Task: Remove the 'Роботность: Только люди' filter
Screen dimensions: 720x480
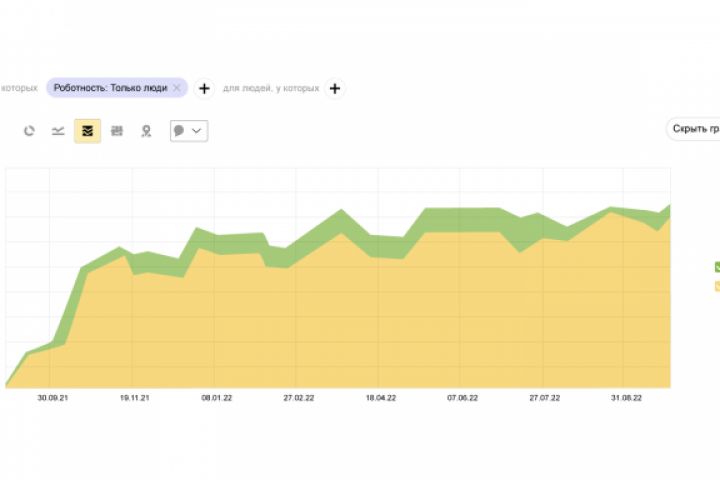Action: point(177,88)
